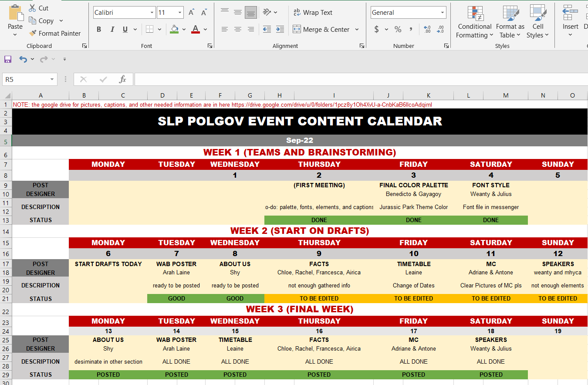This screenshot has height=385, width=588.
Task: Select the WAB POSTER cell under date 7
Action: [176, 264]
